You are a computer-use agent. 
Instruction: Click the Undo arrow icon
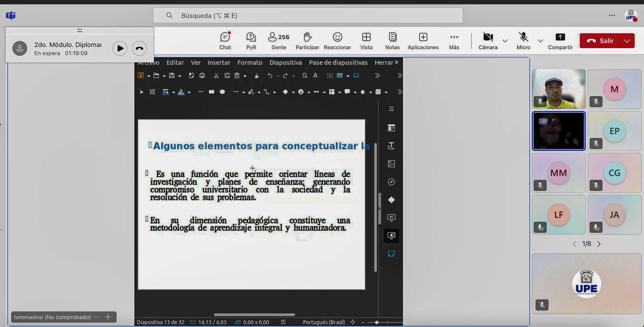tap(270, 75)
